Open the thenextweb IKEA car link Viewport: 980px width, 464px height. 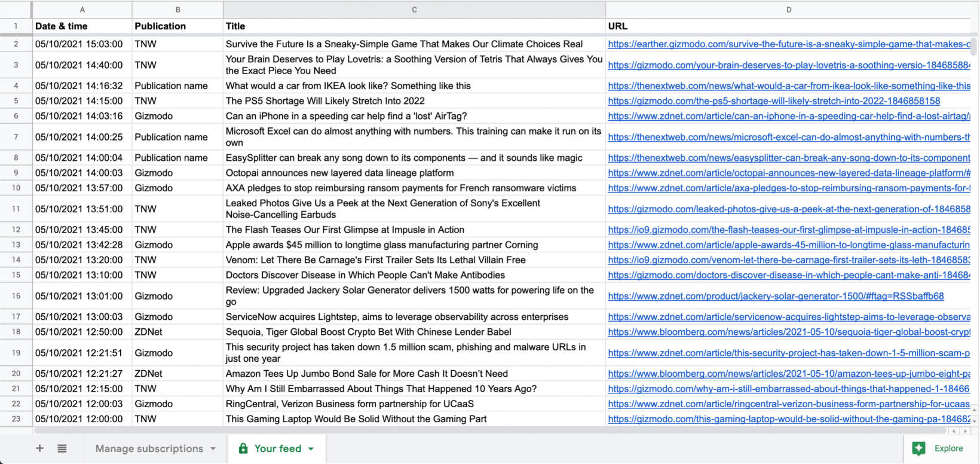point(789,86)
